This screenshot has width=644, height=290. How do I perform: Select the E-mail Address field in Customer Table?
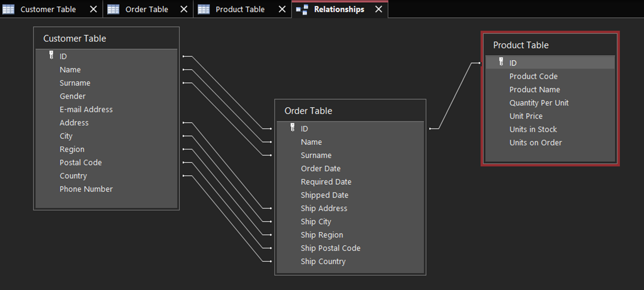pyautogui.click(x=86, y=109)
